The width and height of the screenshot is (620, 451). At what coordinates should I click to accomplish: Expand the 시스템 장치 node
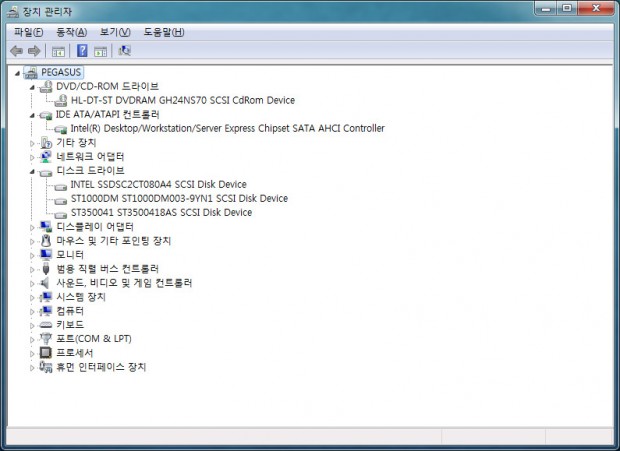[x=32, y=298]
